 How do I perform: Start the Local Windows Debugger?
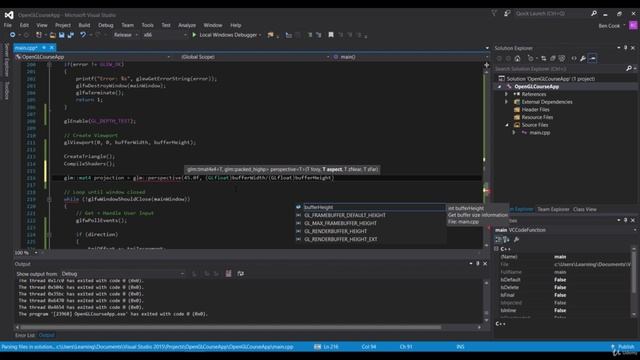point(226,35)
